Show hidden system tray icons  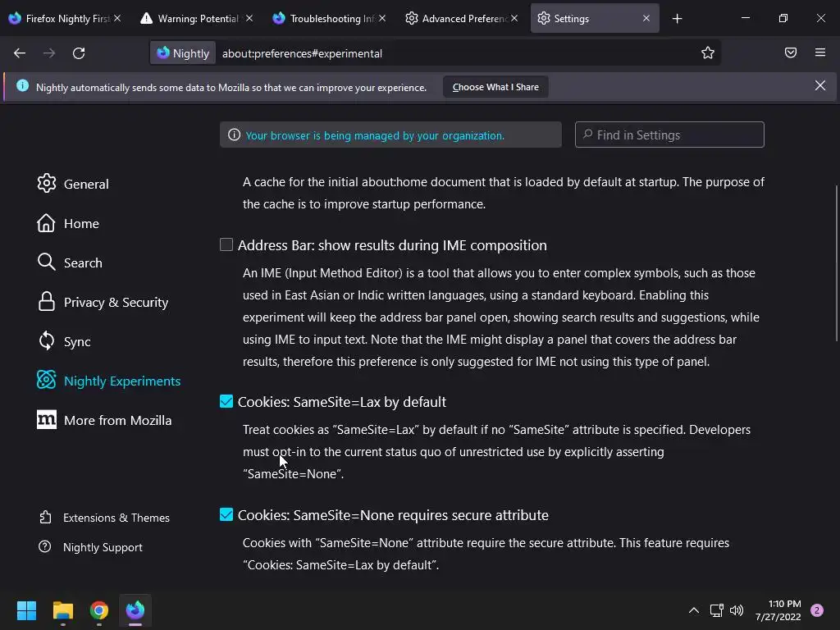pyautogui.click(x=694, y=610)
